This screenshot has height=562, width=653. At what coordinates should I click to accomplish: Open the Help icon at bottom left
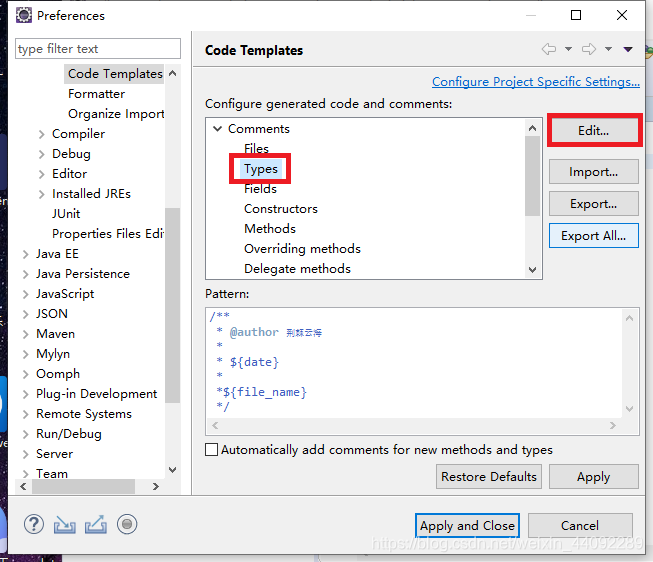(34, 524)
